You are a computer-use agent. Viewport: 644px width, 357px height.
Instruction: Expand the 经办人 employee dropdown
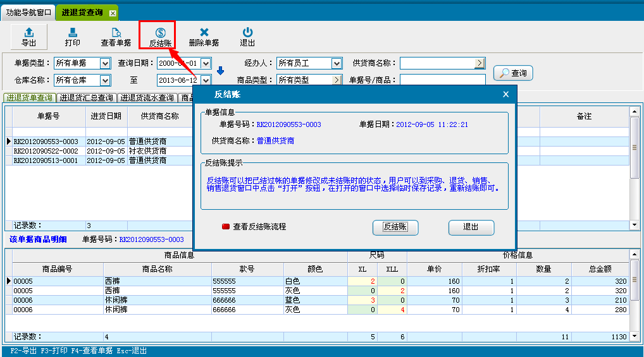coord(337,63)
